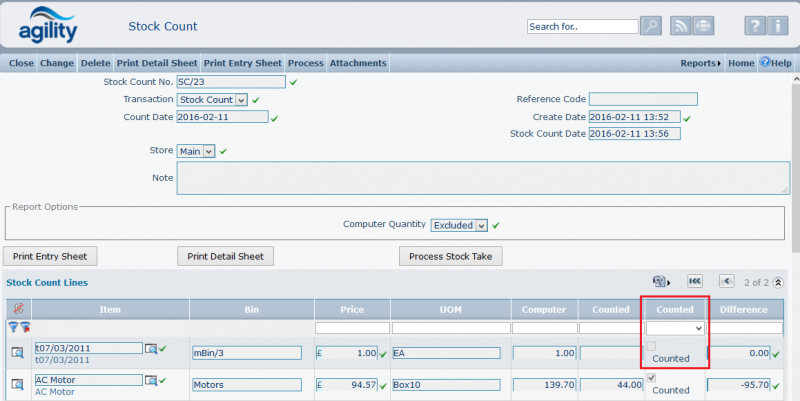This screenshot has width=800, height=401.
Task: Clear filter with the red-X funnel icon
Action: 25,327
